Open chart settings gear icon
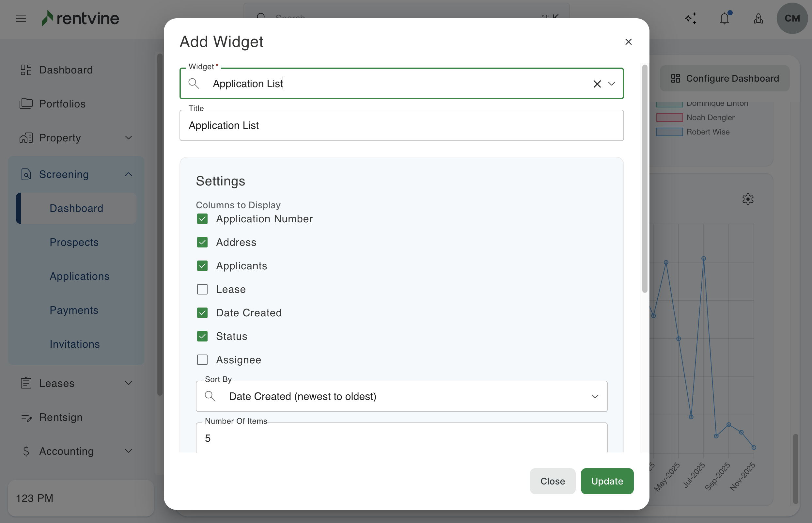This screenshot has width=812, height=523. click(x=748, y=199)
